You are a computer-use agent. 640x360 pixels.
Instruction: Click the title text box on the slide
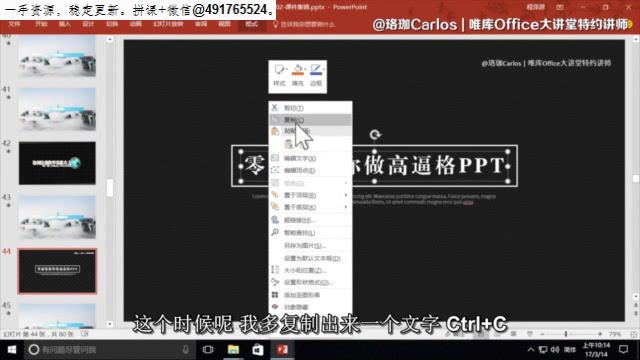point(374,166)
